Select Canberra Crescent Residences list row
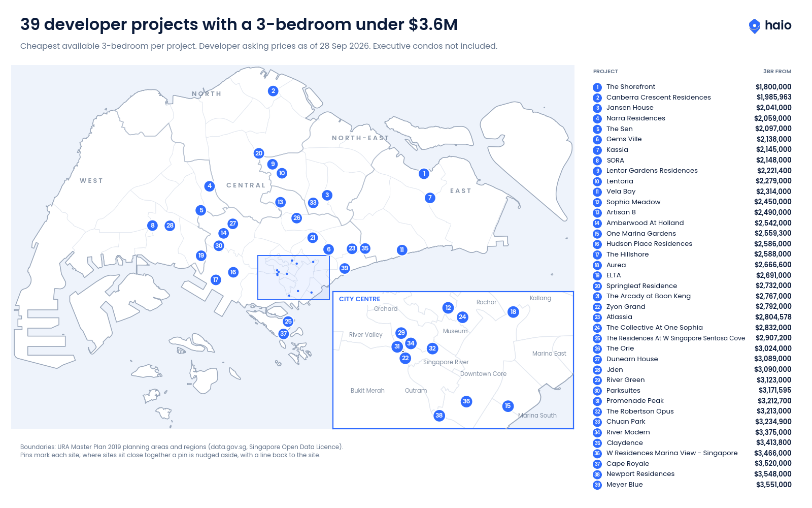The height and width of the screenshot is (508, 812). [x=692, y=98]
